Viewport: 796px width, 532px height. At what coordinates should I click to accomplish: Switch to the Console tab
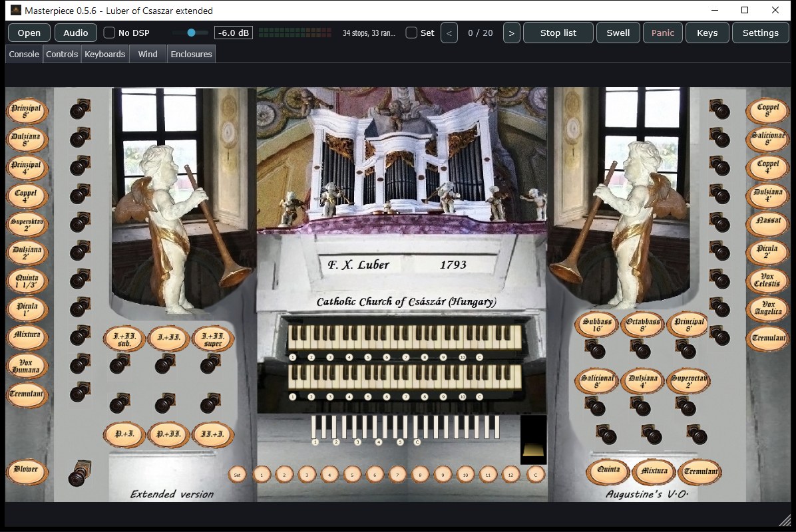click(x=24, y=54)
